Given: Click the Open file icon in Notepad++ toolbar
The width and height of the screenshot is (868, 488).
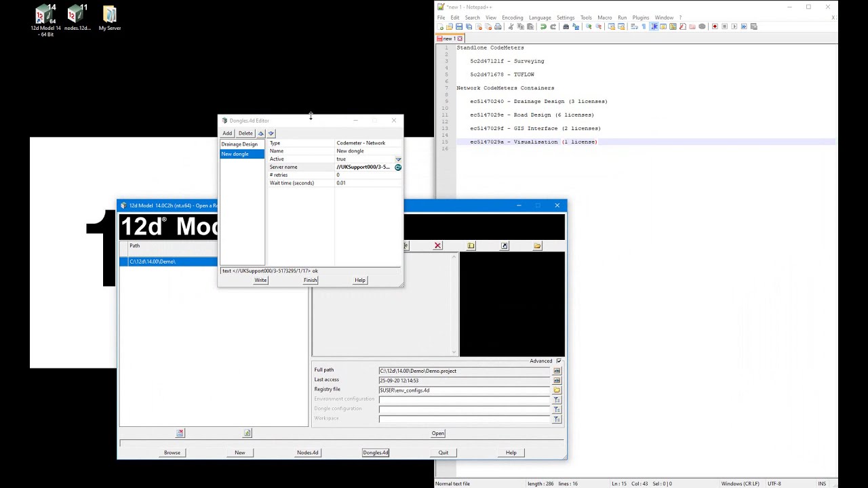Looking at the screenshot, I should (x=450, y=26).
